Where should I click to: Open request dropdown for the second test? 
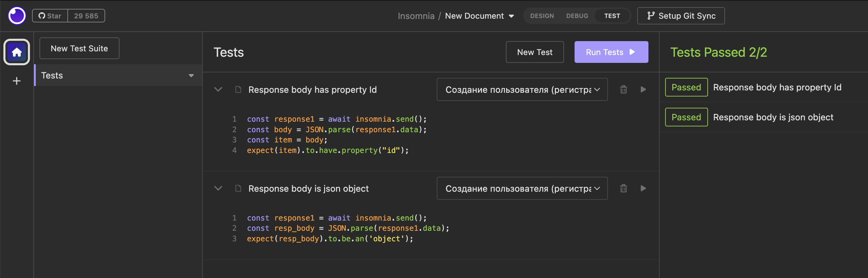[x=522, y=188]
